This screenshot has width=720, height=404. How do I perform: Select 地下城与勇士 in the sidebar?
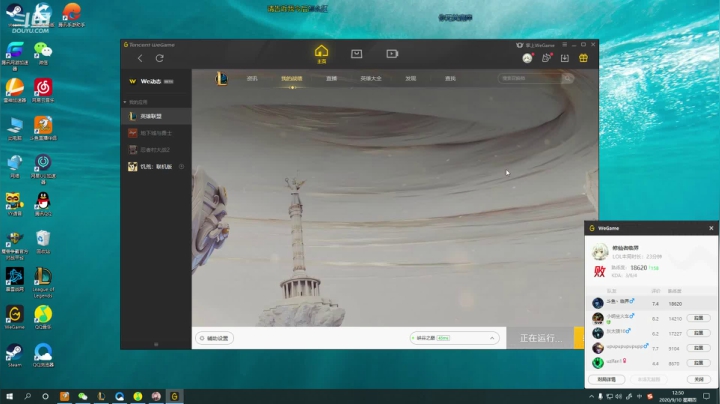tap(156, 133)
